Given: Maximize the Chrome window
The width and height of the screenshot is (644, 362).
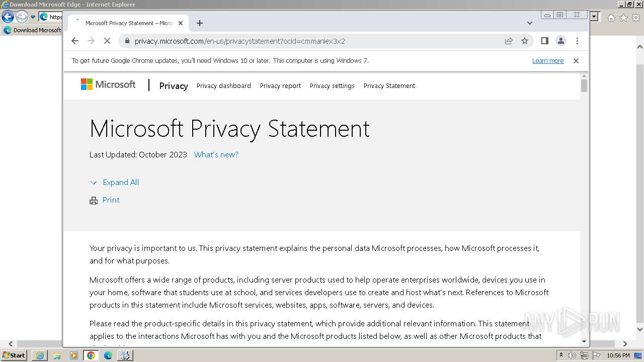Looking at the screenshot, I should 560,15.
